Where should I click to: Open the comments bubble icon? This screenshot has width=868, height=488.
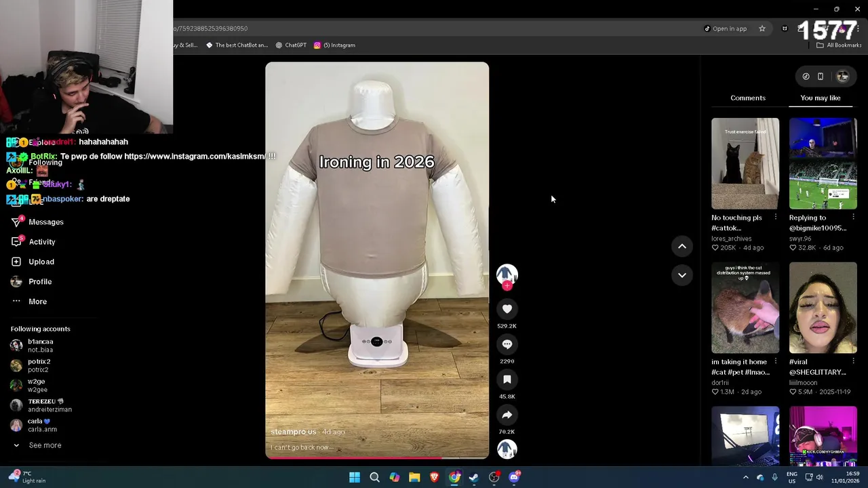pyautogui.click(x=507, y=344)
